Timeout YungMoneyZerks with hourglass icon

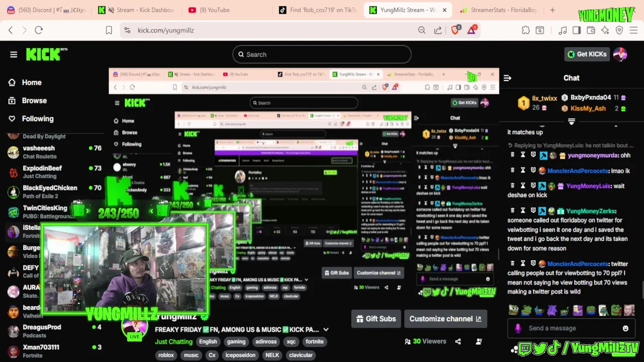click(x=523, y=211)
